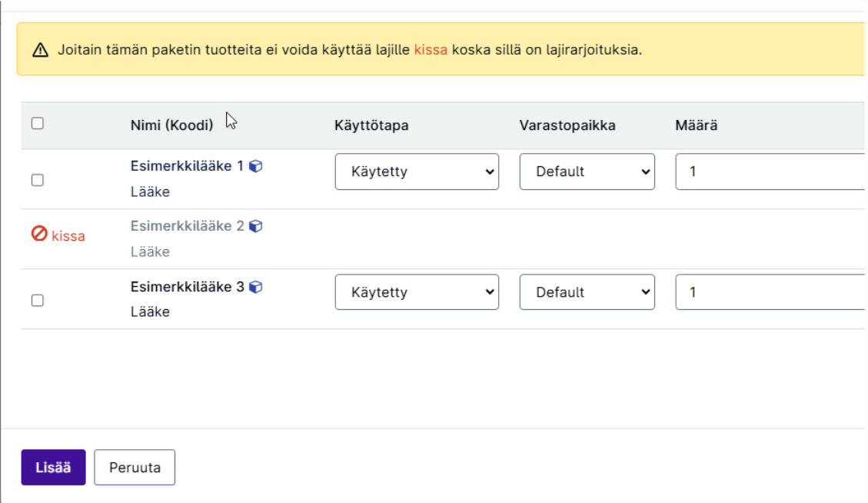Open Käyttötapa dropdown for Esimerkkilääke 1
868x503 pixels.
click(417, 172)
